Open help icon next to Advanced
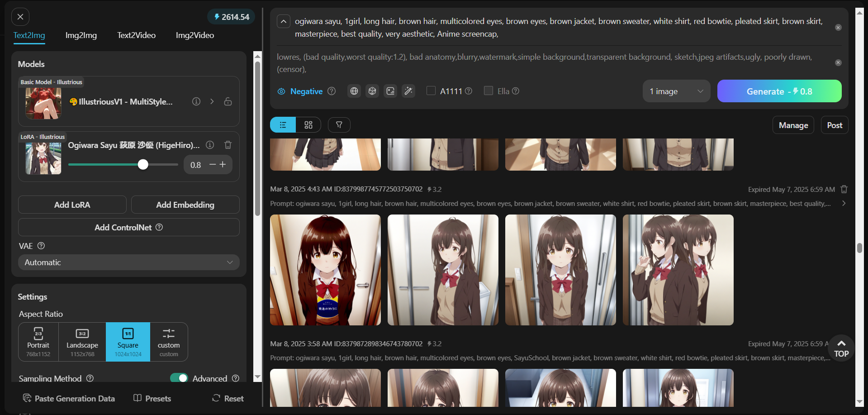The width and height of the screenshot is (868, 415). (x=236, y=378)
